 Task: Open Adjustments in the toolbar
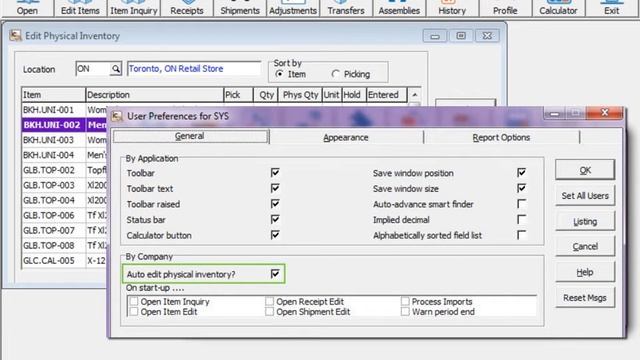(x=293, y=8)
